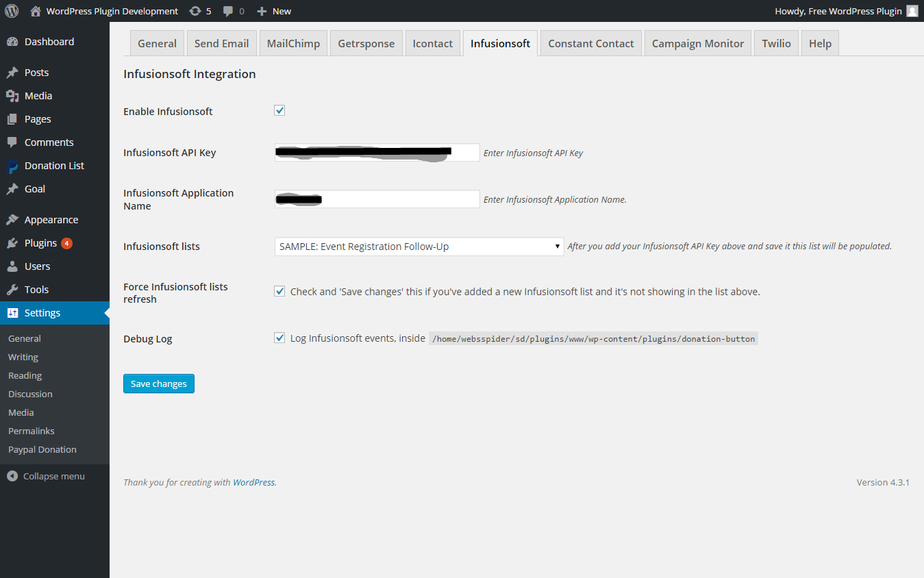This screenshot has height=578, width=924.
Task: Click the plus icon next to New
Action: (262, 11)
